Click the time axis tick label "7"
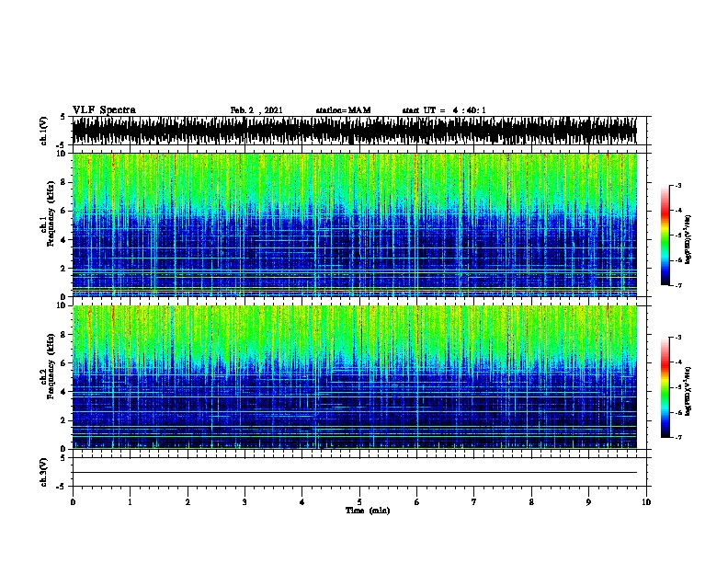Viewport: 728px width, 563px height. [474, 502]
